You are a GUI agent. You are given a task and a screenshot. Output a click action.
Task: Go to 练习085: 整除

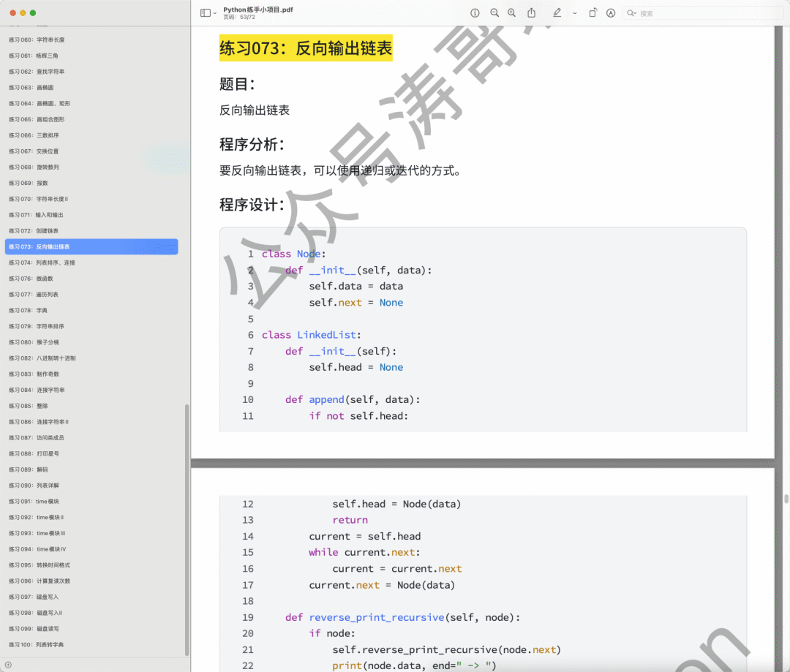(29, 406)
